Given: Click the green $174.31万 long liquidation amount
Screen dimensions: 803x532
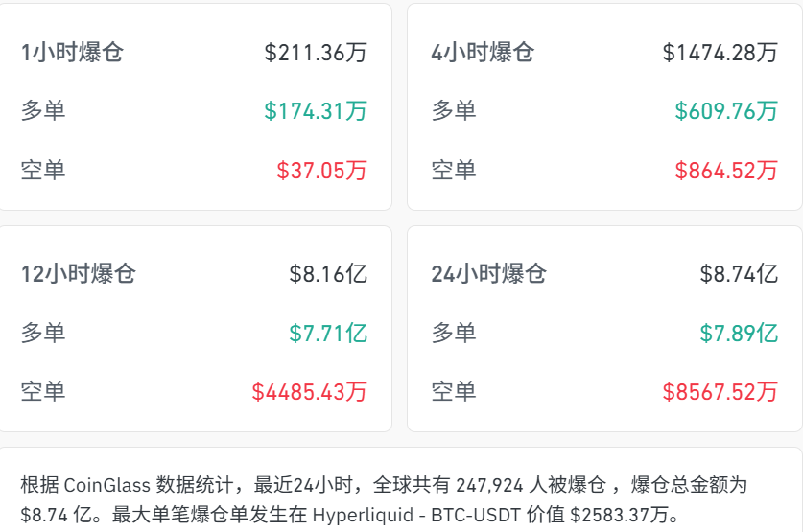Looking at the screenshot, I should [316, 111].
